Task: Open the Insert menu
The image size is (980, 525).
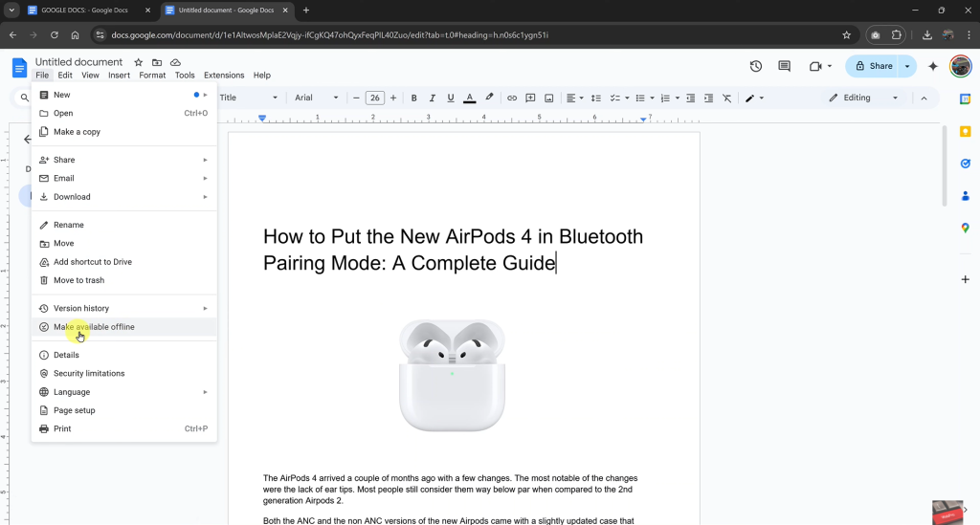Action: pos(119,75)
